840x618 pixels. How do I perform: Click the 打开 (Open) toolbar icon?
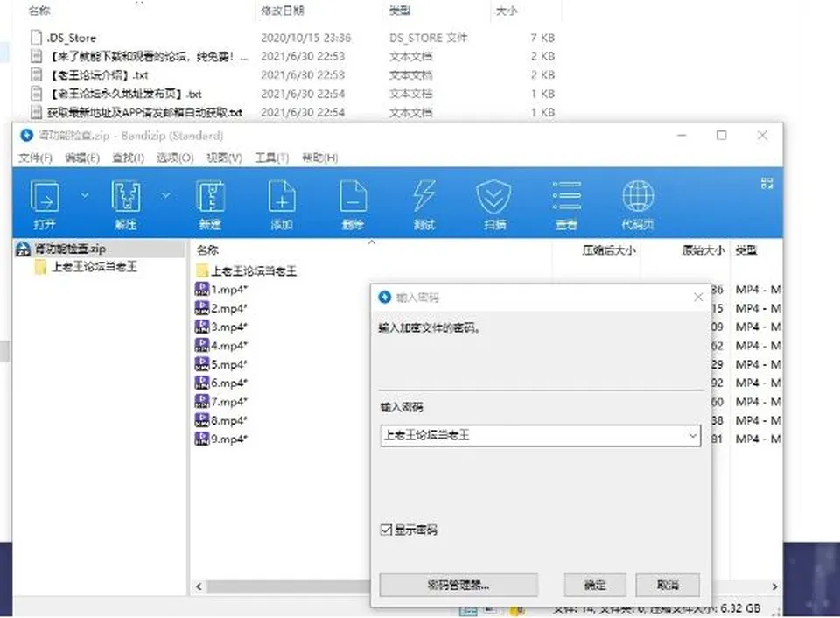pyautogui.click(x=45, y=197)
